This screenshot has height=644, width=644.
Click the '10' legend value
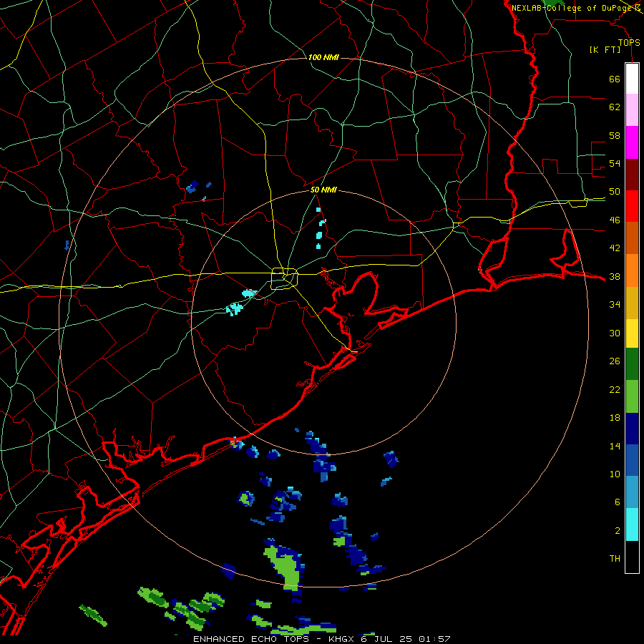(615, 474)
